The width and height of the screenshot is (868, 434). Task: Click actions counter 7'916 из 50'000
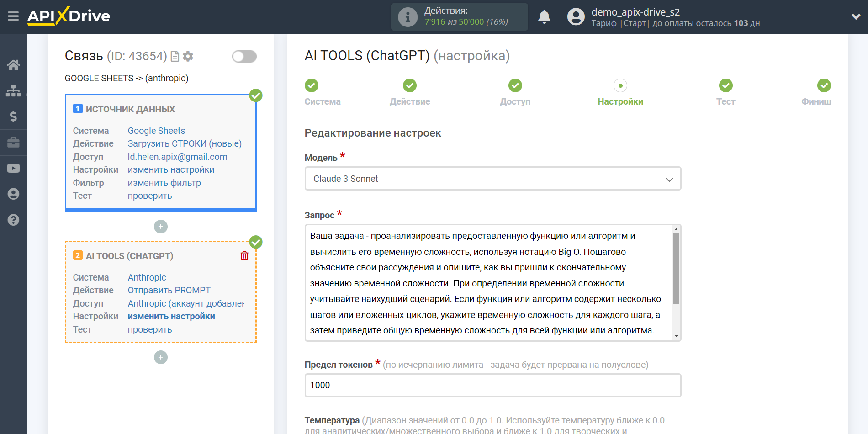coord(466,22)
